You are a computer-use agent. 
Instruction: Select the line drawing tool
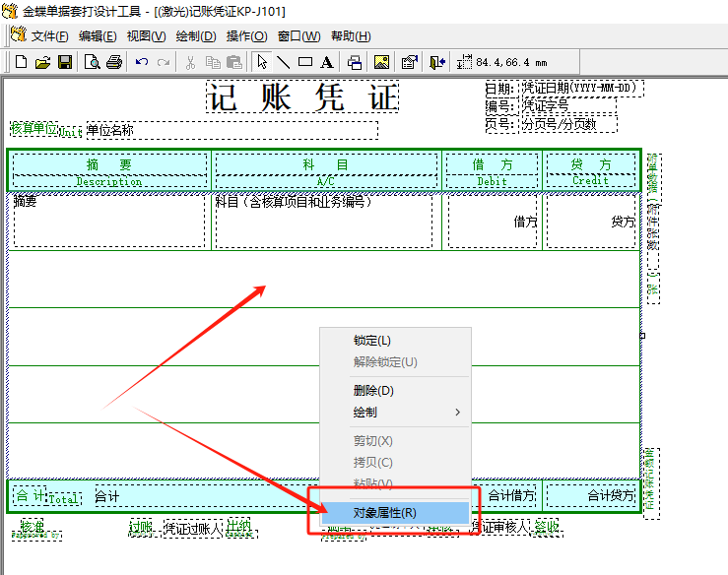tap(283, 62)
